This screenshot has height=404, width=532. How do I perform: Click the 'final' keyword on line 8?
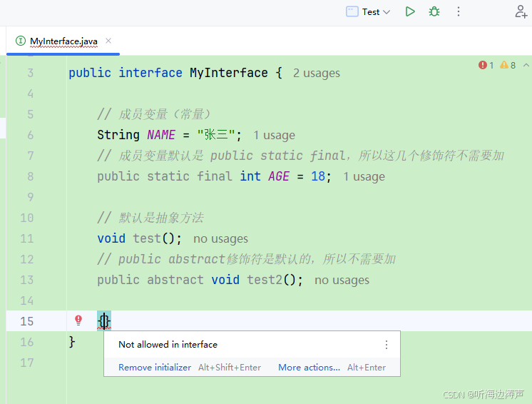(x=215, y=176)
